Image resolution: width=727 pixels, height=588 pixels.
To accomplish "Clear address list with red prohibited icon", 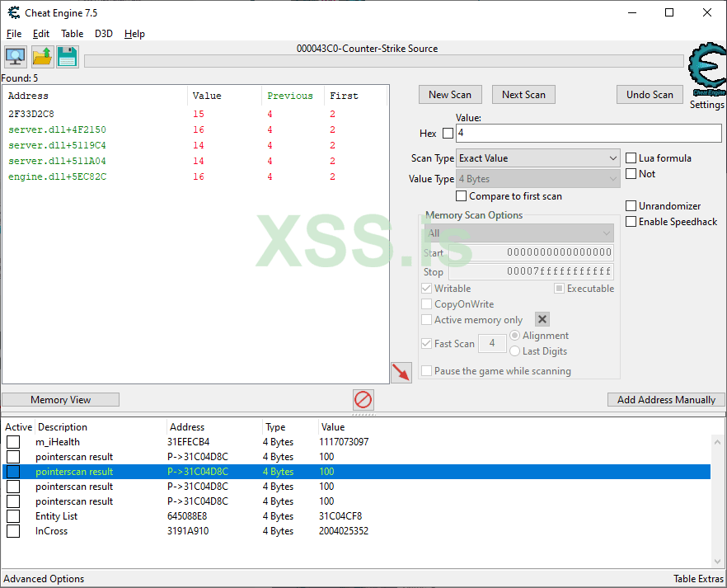I will 363,400.
